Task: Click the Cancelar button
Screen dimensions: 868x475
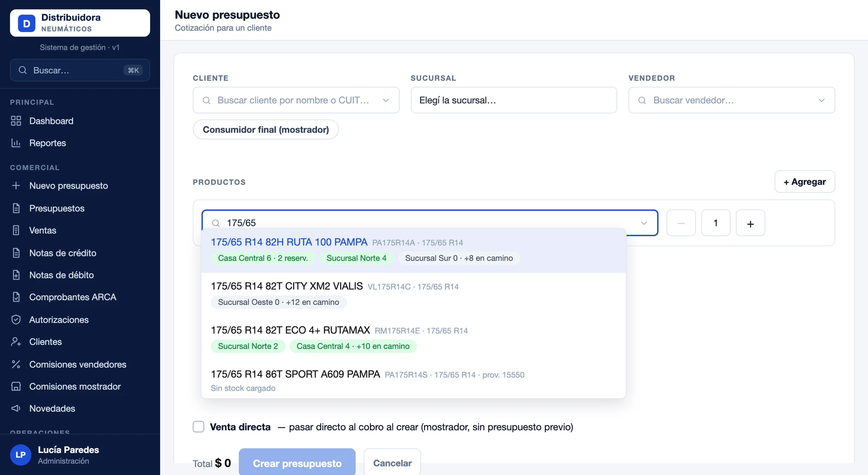Action: point(392,463)
